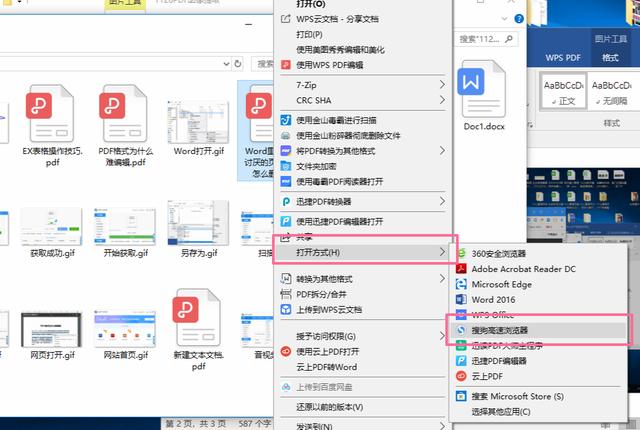The width and height of the screenshot is (640, 430).
Task: Expand the 打开方式(H) submenu arrow
Action: pyautogui.click(x=442, y=252)
